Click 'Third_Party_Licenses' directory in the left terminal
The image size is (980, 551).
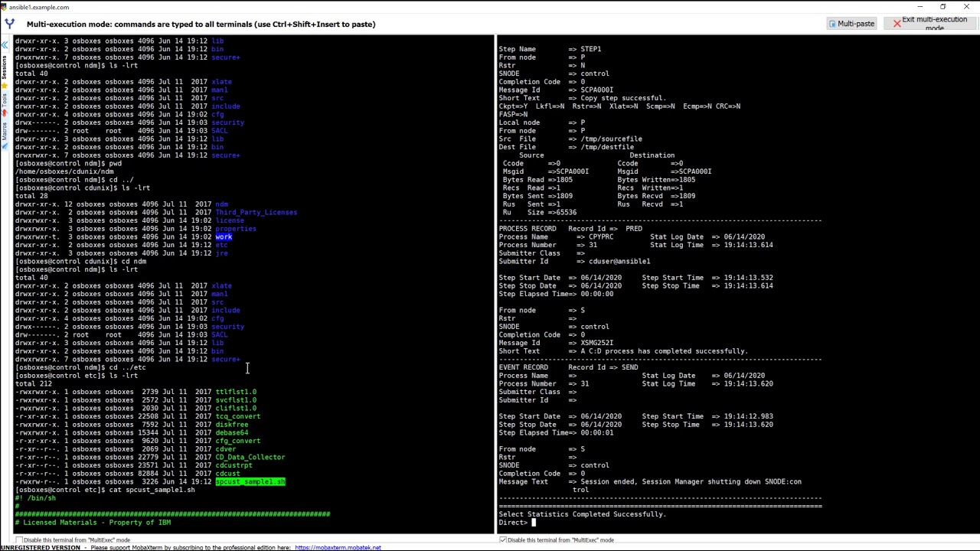pos(256,212)
